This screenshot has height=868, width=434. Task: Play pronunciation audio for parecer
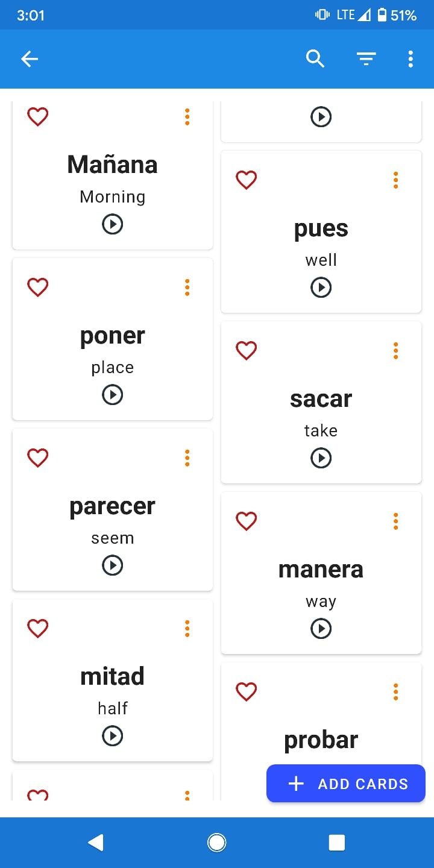pos(112,565)
